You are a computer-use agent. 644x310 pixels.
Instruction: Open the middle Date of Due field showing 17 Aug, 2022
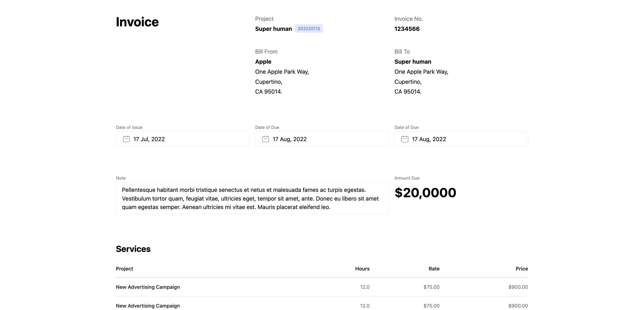[322, 139]
